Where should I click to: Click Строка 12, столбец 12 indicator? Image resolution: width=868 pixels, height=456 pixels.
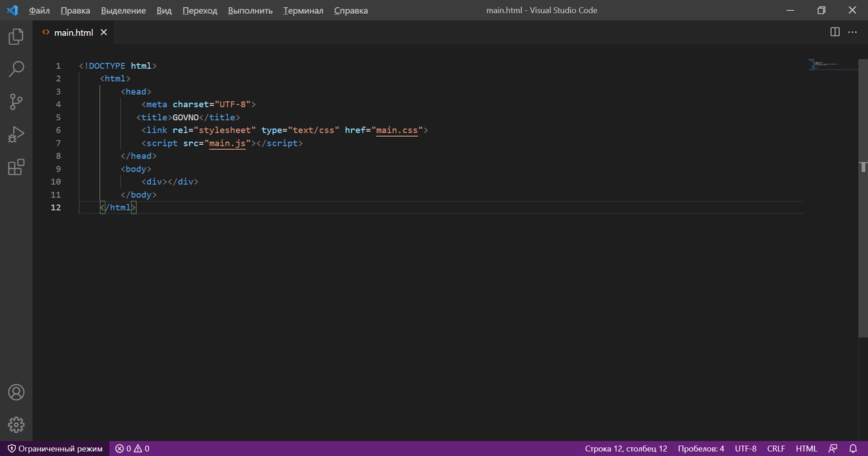(626, 449)
